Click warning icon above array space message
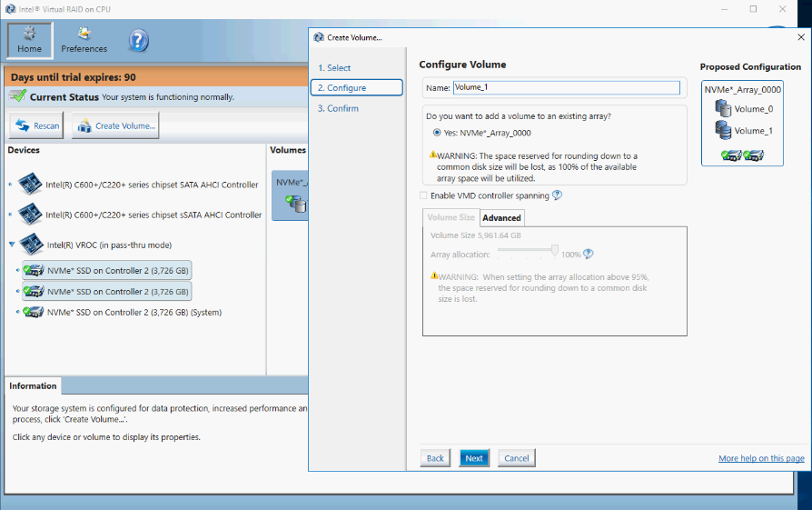The height and width of the screenshot is (510, 812). [x=433, y=155]
